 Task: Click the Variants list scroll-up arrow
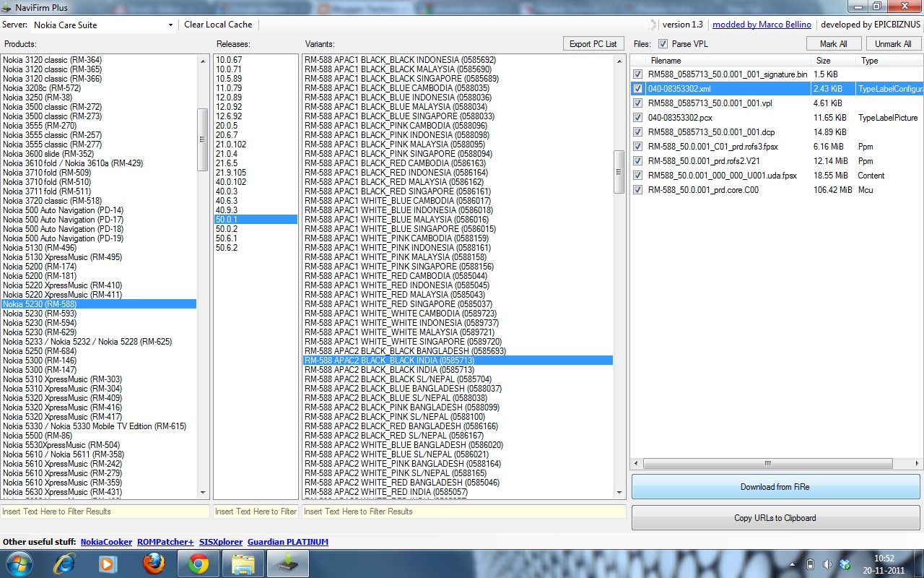(x=619, y=61)
